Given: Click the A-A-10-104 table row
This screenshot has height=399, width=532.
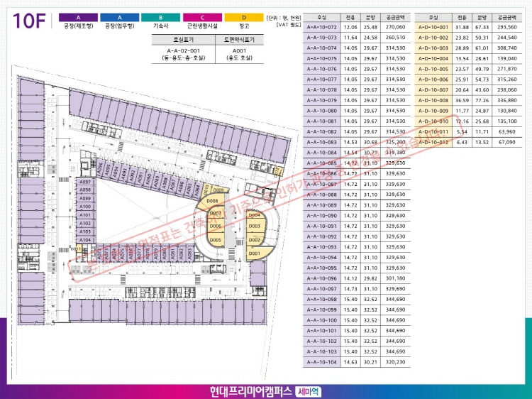Looking at the screenshot, I should tap(357, 361).
